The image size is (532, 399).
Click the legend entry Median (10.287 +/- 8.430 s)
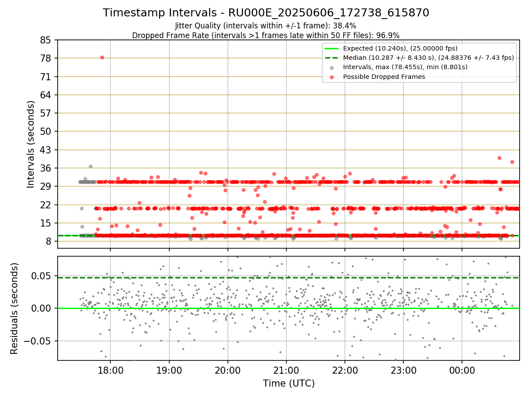(428, 58)
